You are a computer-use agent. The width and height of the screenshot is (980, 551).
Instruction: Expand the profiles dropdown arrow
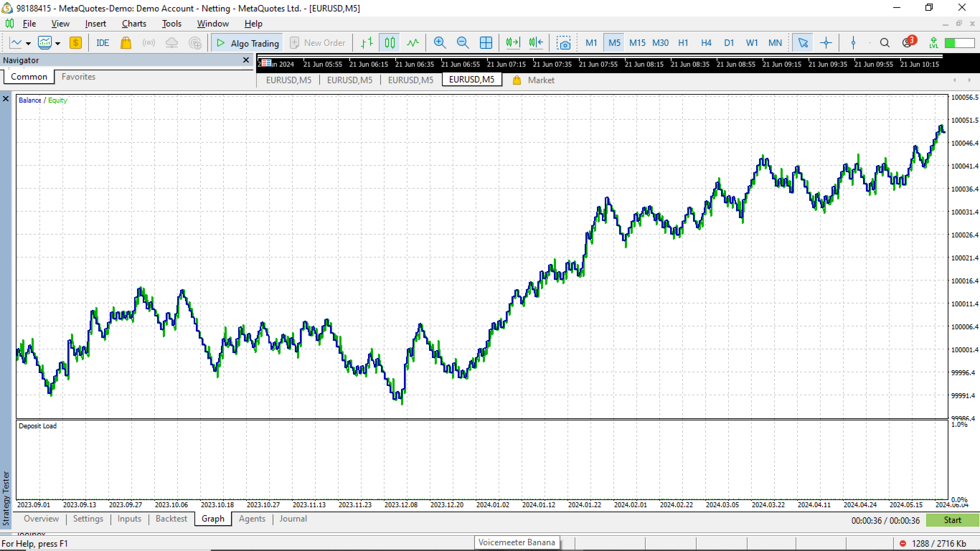coord(57,43)
